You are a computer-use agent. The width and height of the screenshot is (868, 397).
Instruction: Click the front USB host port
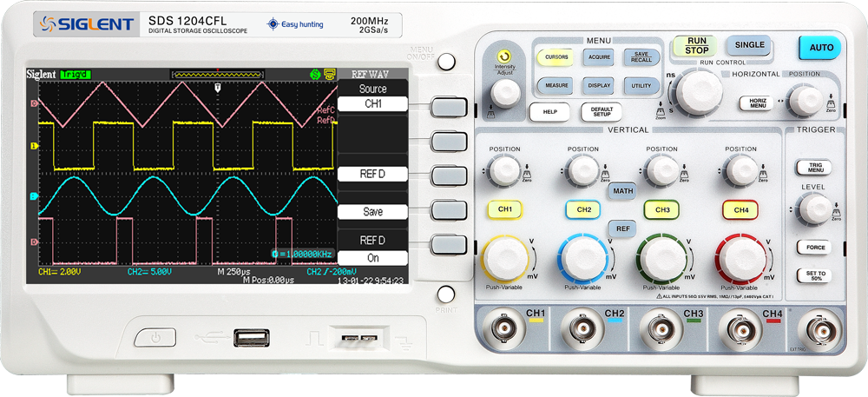pyautogui.click(x=252, y=338)
